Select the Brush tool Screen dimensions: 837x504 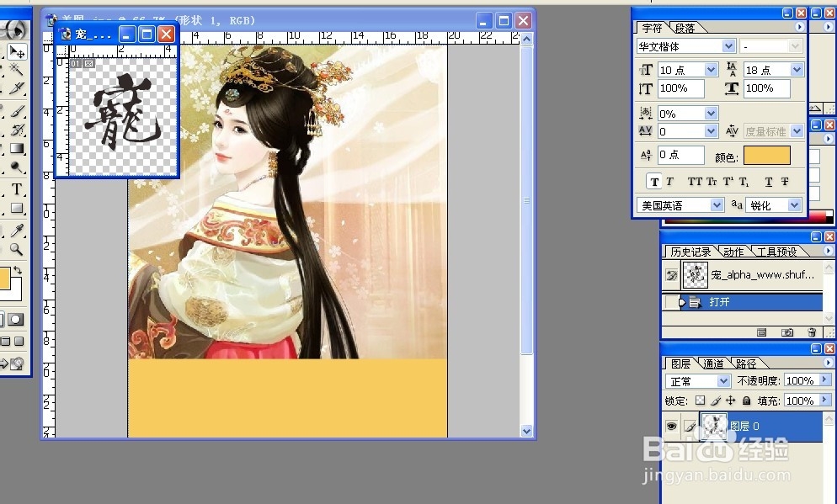pos(17,111)
